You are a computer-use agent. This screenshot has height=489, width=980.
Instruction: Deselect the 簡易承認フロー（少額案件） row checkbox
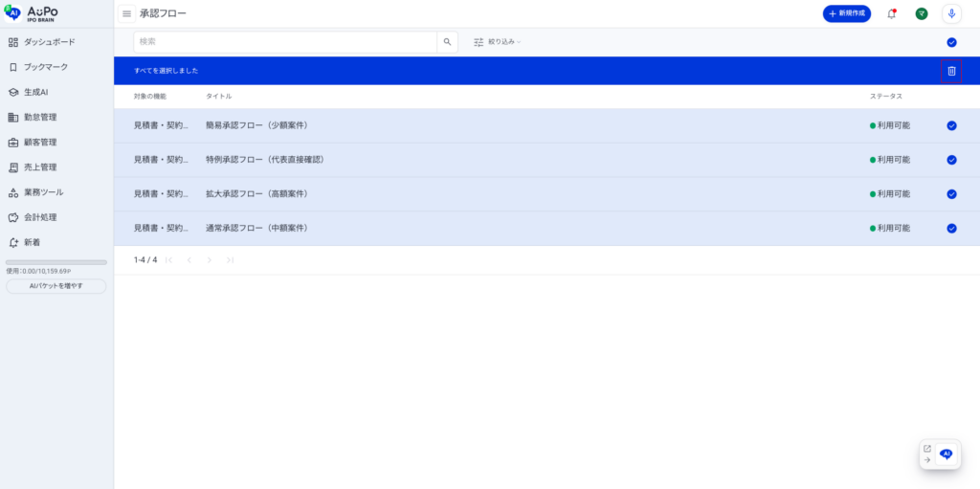(x=951, y=125)
